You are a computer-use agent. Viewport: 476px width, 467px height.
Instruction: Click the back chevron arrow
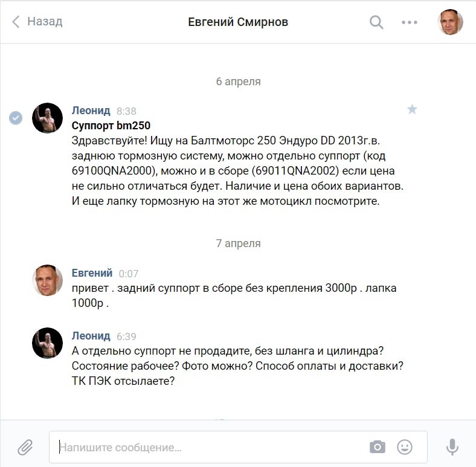(16, 22)
